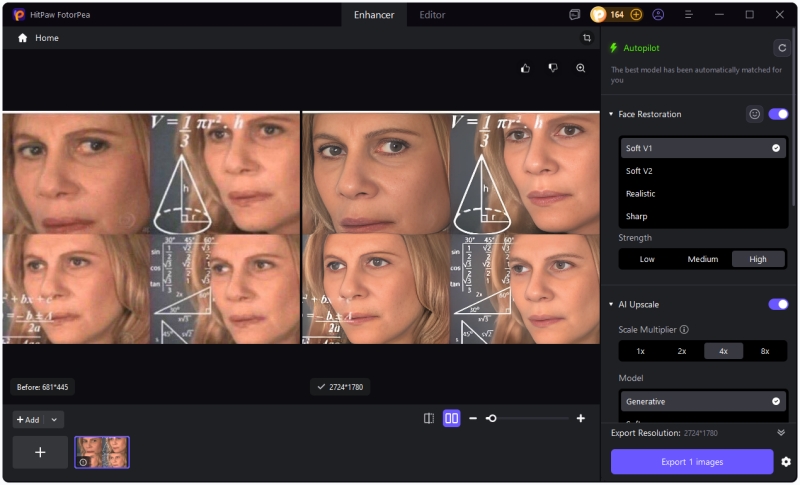Set strength to Low
Image resolution: width=800 pixels, height=485 pixels.
coord(647,259)
